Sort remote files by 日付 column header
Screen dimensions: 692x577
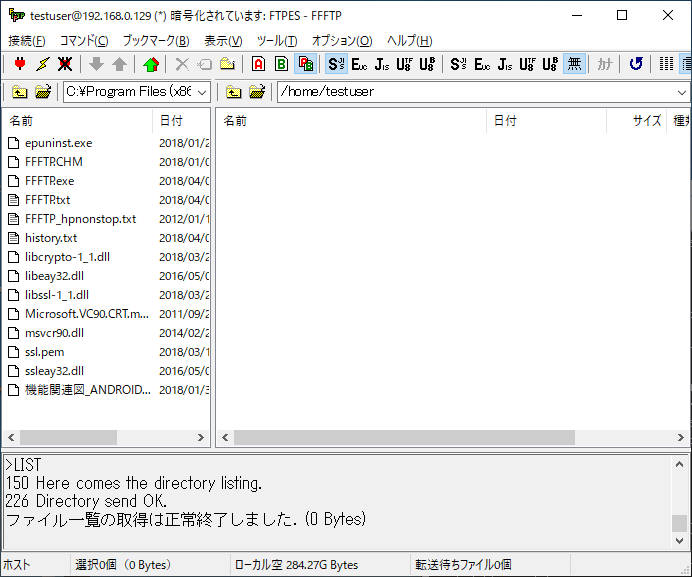[x=546, y=121]
